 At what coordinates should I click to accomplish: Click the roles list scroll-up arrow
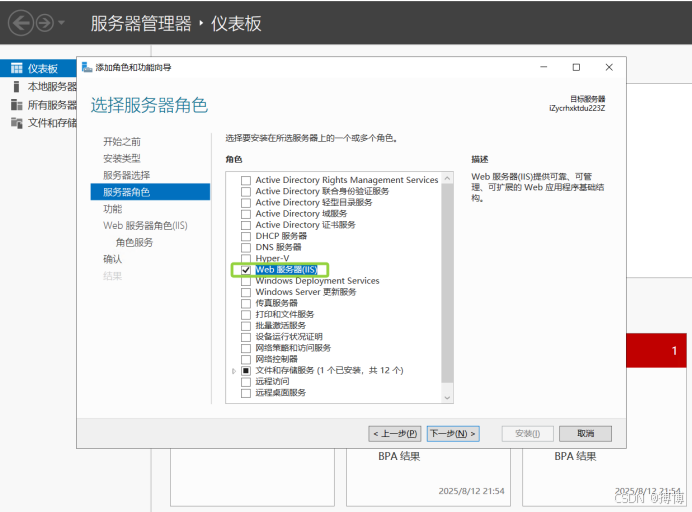pyautogui.click(x=447, y=178)
